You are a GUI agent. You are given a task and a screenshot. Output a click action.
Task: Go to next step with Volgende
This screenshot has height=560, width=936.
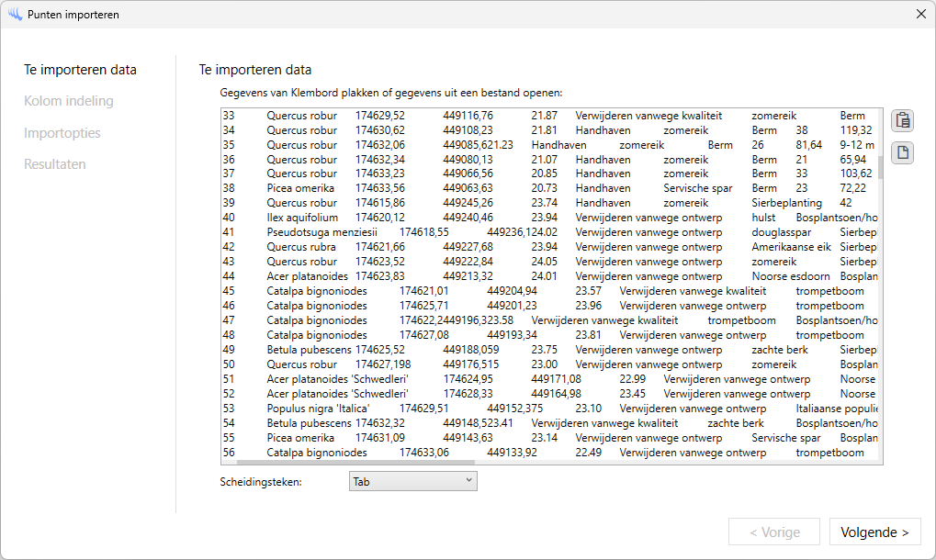pos(874,532)
